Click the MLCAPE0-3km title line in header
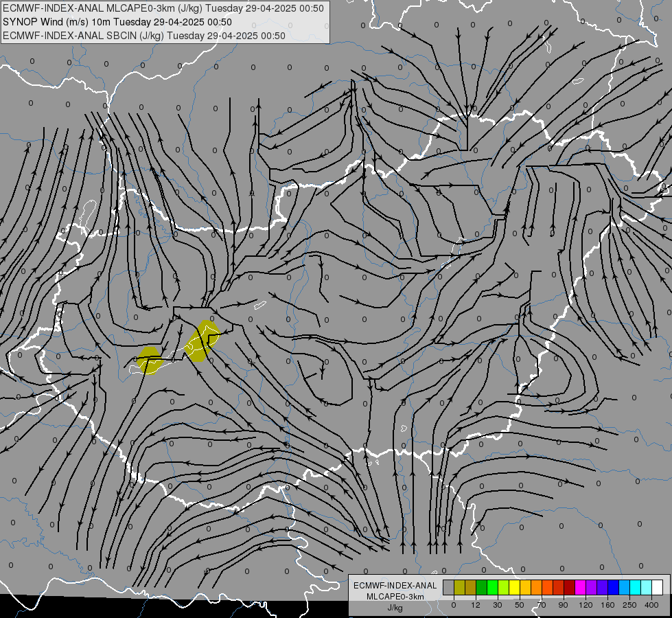Viewport: 672px width, 618px height. coord(163,8)
